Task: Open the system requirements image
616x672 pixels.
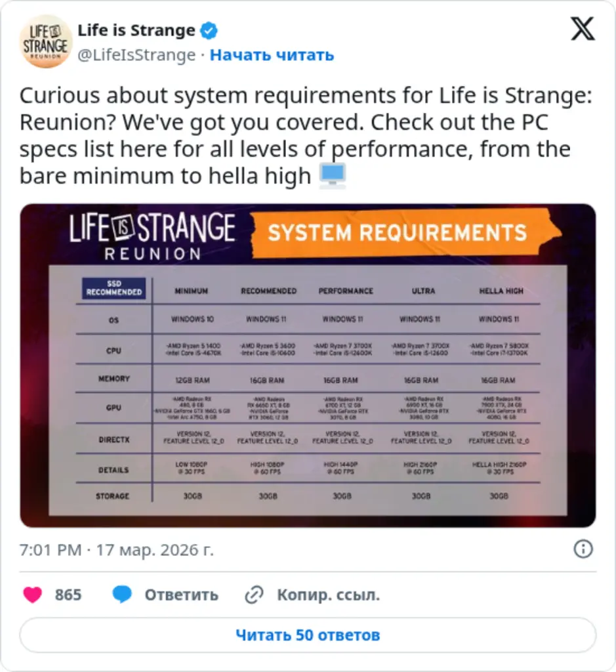Action: point(308,364)
